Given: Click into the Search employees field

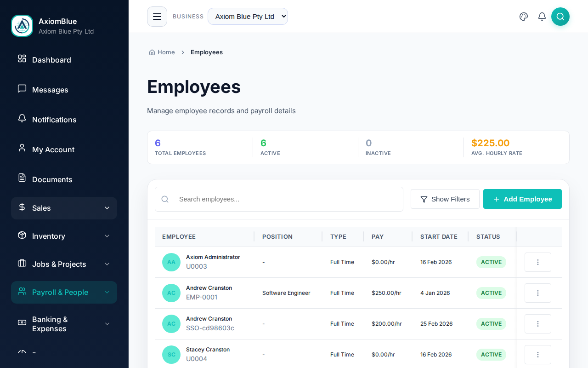Looking at the screenshot, I should pos(279,199).
